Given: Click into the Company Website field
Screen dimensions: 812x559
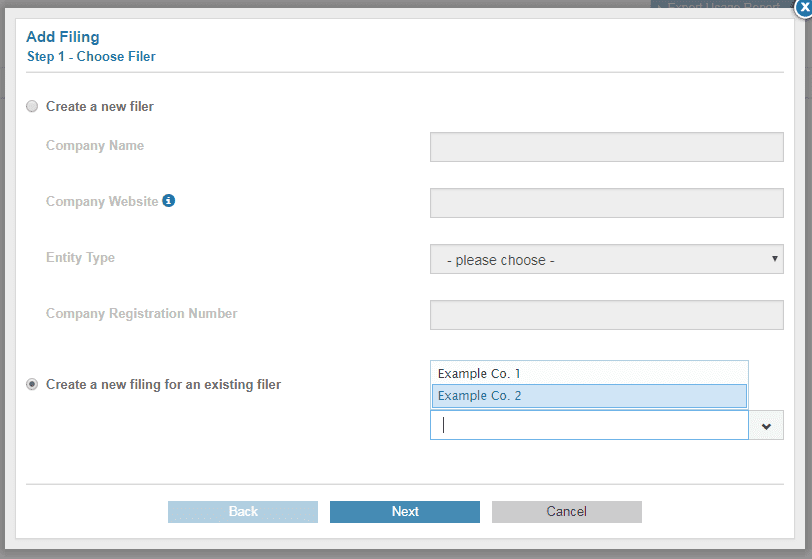Looking at the screenshot, I should [606, 203].
